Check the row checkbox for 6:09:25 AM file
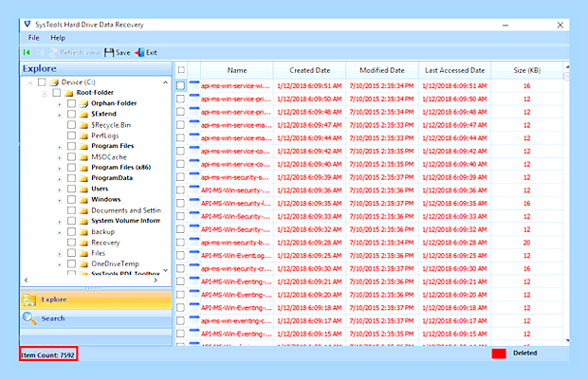 (x=181, y=256)
